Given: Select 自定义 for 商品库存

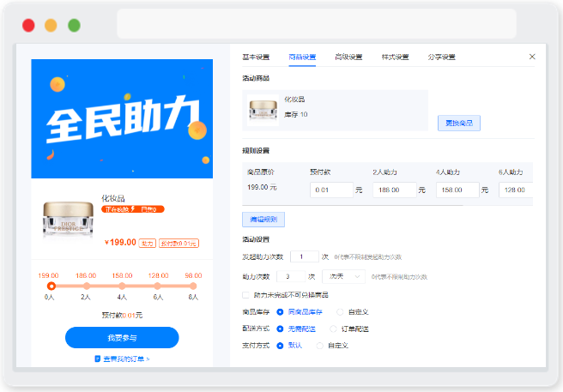Looking at the screenshot, I should pyautogui.click(x=340, y=312).
